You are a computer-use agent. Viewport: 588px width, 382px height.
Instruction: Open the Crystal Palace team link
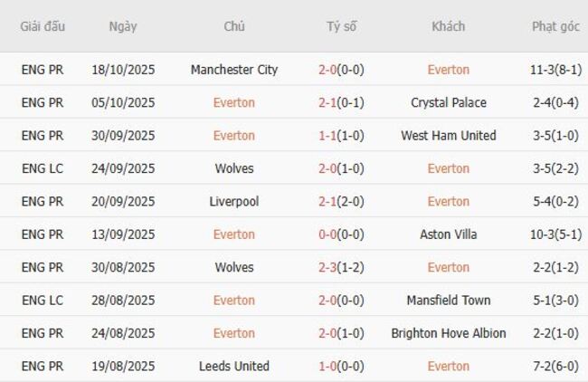point(448,102)
